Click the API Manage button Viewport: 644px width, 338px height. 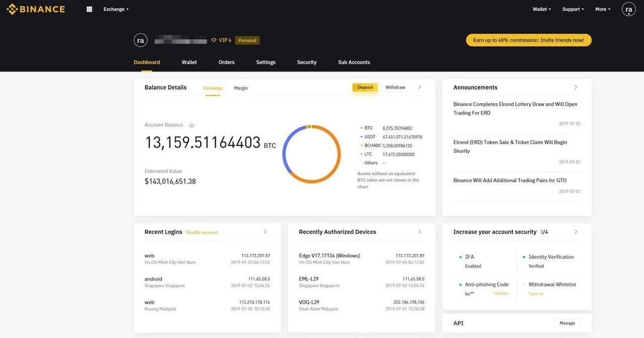567,323
